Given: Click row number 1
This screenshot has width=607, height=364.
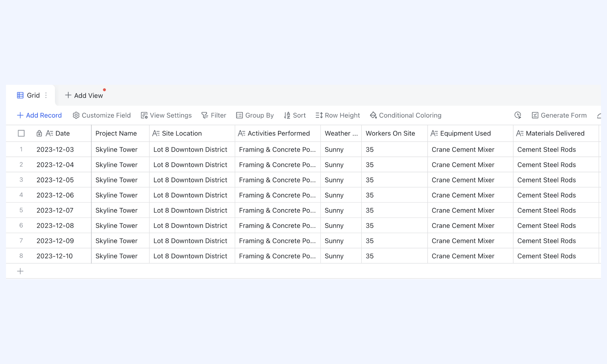Looking at the screenshot, I should pos(21,149).
